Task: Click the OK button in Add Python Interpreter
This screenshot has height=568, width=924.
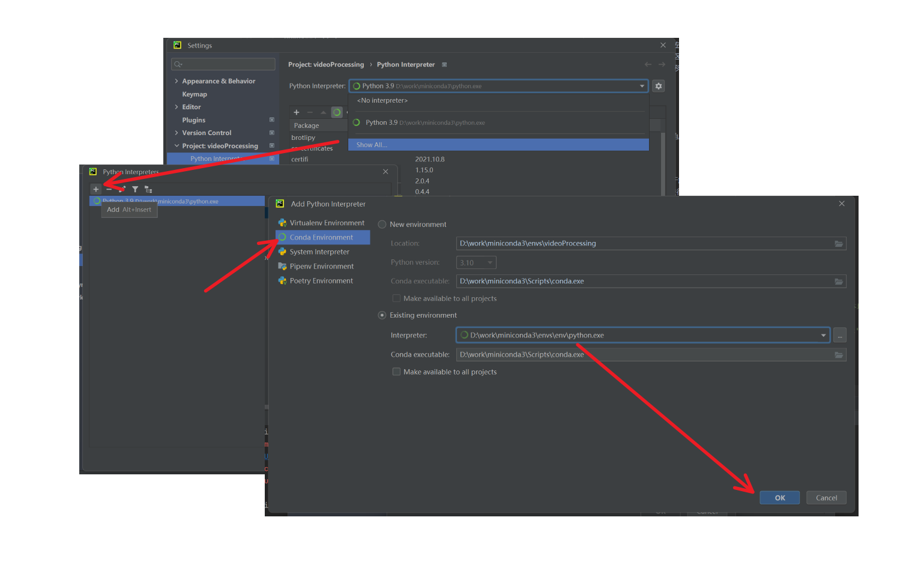Action: pyautogui.click(x=779, y=498)
